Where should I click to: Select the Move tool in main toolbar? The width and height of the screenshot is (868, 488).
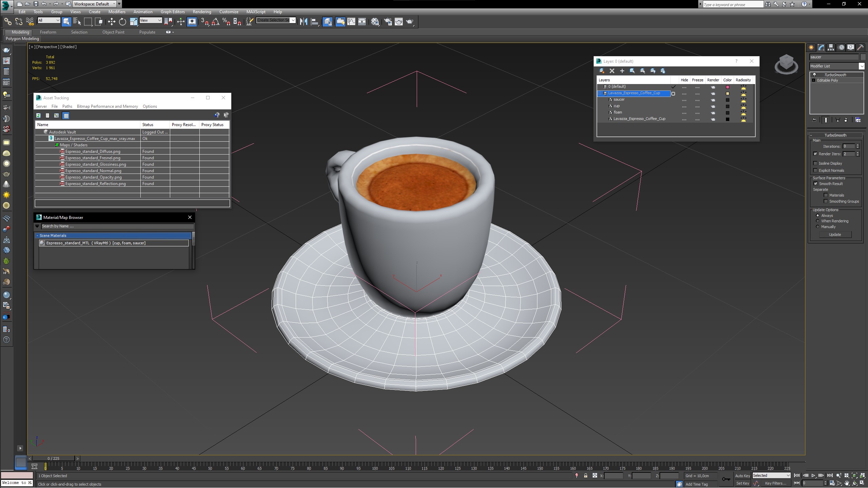pyautogui.click(x=112, y=22)
